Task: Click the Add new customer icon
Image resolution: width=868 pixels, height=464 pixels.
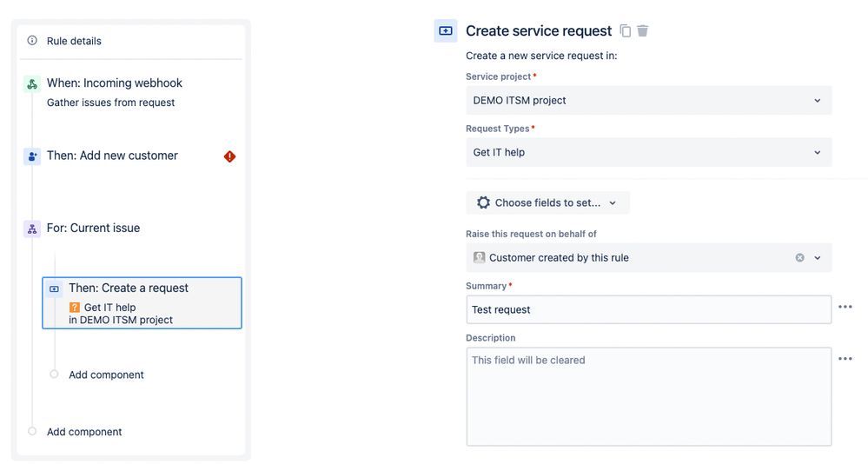Action: (32, 156)
